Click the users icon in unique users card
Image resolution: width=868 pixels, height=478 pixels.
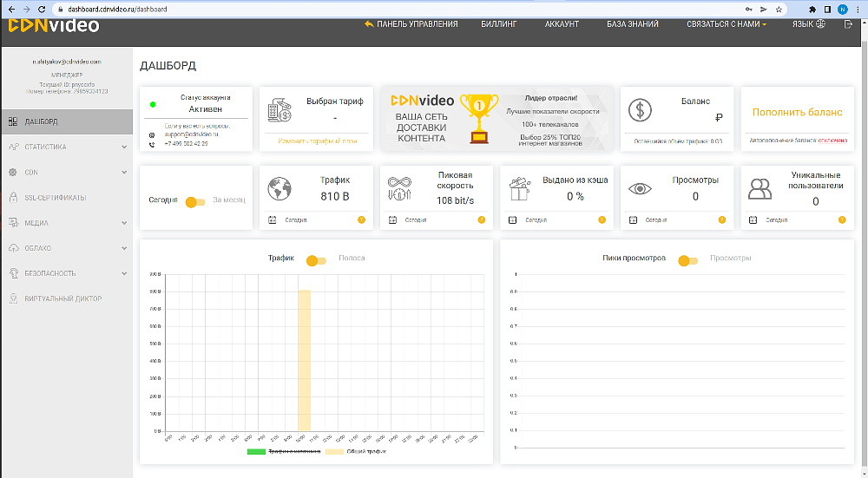(759, 188)
